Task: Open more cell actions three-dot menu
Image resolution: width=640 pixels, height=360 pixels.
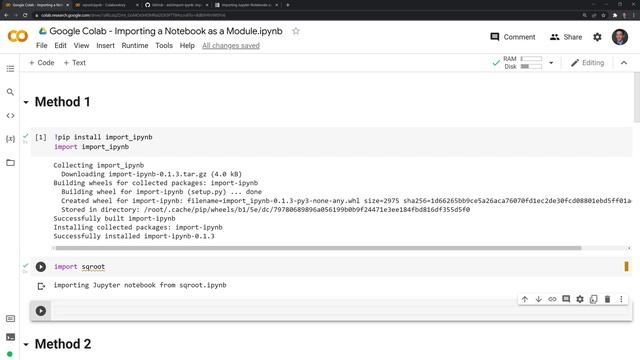Action: (x=621, y=299)
